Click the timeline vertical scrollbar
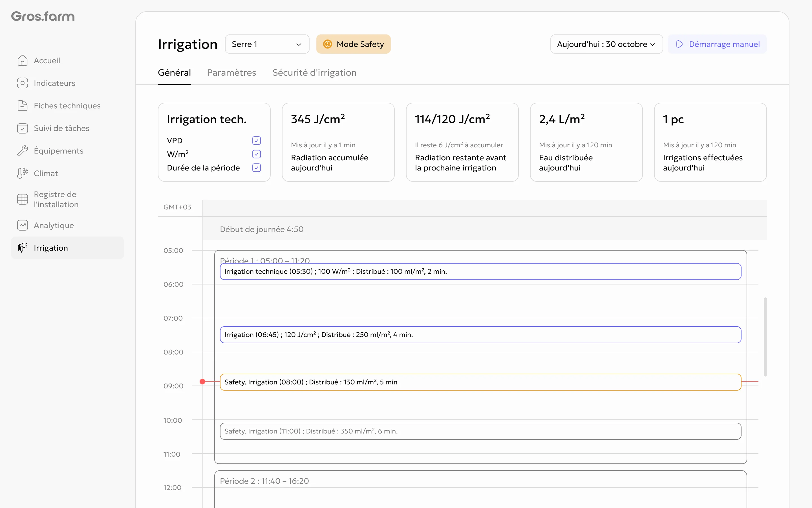812x508 pixels. 765,337
